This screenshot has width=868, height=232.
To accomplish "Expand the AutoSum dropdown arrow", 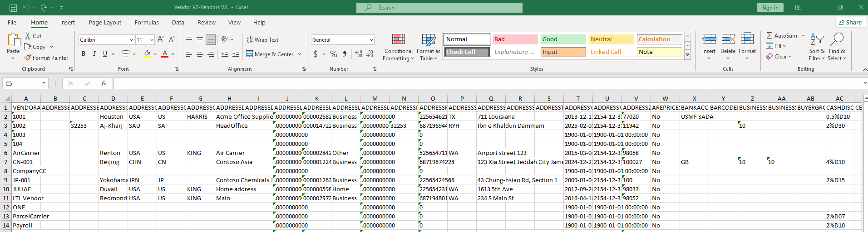I will [803, 35].
